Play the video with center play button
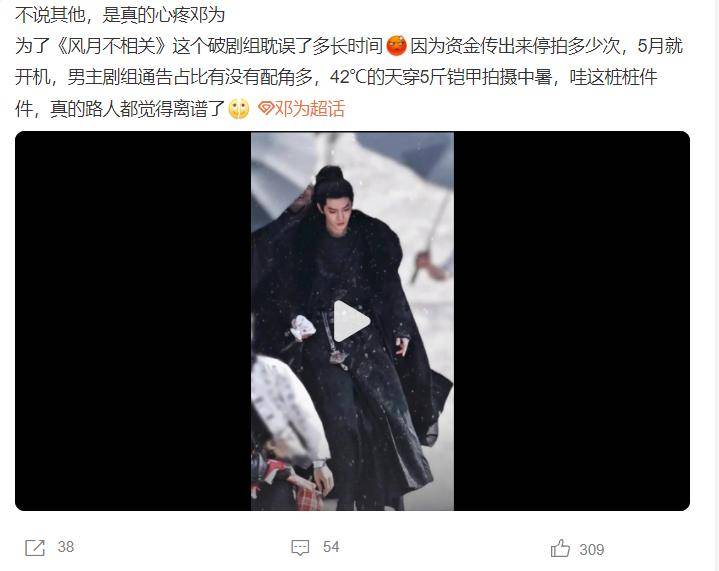The height and width of the screenshot is (571, 719). pyautogui.click(x=351, y=321)
